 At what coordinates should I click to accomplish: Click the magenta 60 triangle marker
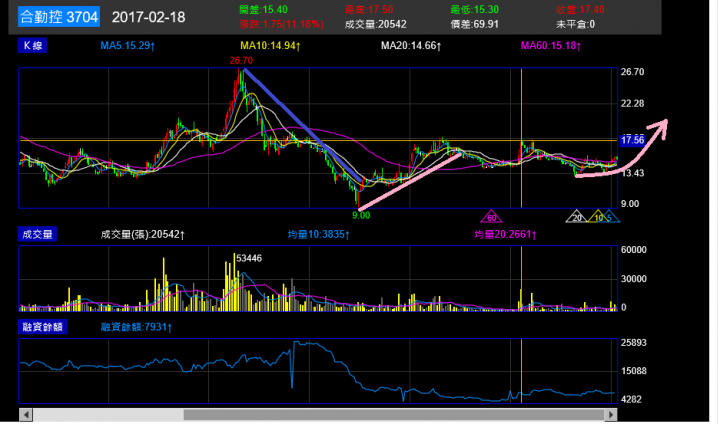491,216
